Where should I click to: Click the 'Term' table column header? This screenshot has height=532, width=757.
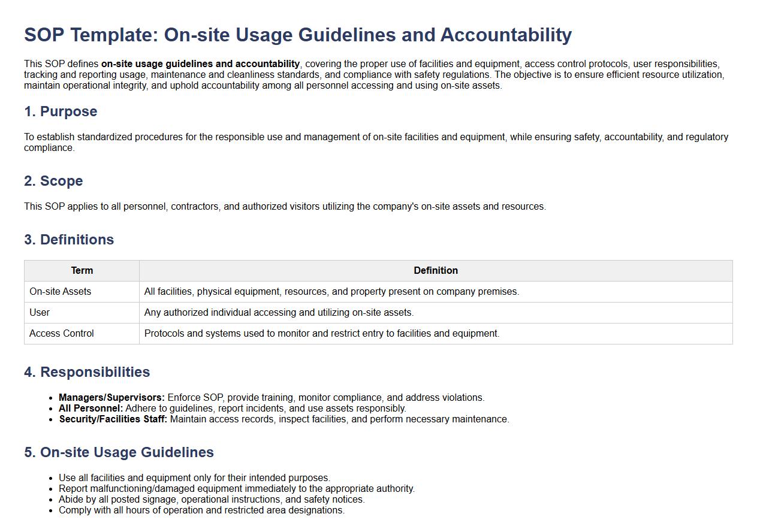pos(82,271)
